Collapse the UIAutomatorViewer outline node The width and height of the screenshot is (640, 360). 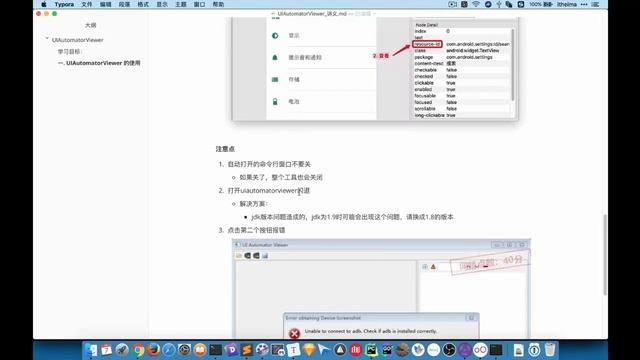tap(47, 39)
